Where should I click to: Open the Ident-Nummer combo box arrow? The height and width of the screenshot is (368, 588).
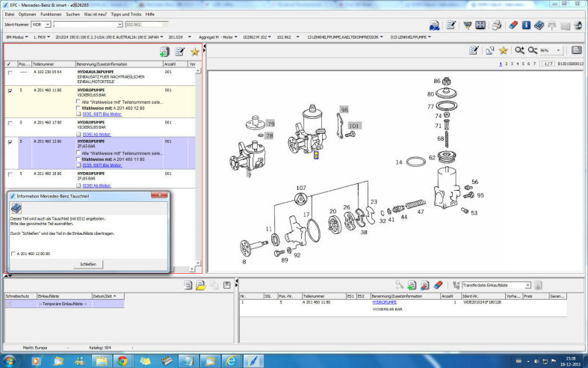coord(120,25)
